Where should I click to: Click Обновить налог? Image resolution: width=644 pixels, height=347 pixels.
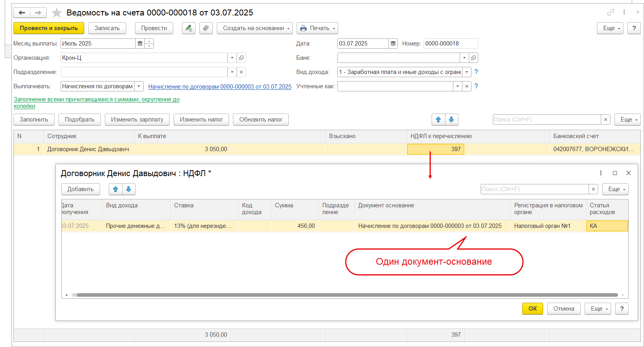tap(261, 119)
